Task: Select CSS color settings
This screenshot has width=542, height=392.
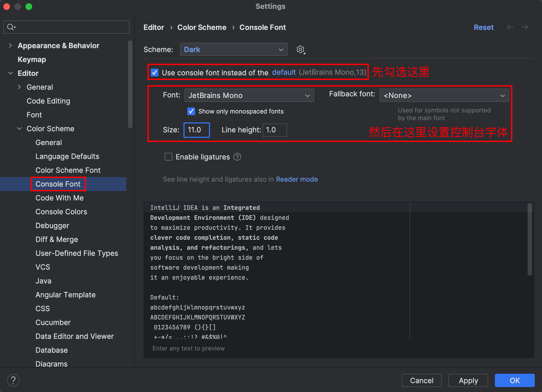Action: [42, 309]
